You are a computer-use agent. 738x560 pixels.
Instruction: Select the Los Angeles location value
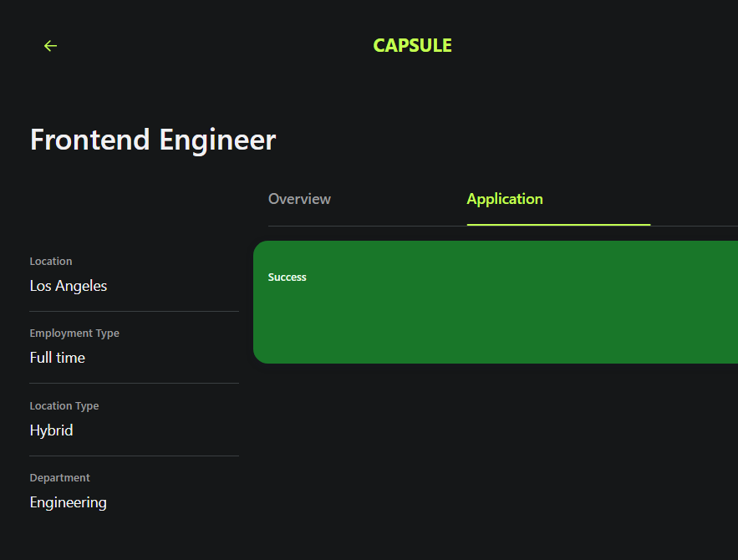click(69, 286)
